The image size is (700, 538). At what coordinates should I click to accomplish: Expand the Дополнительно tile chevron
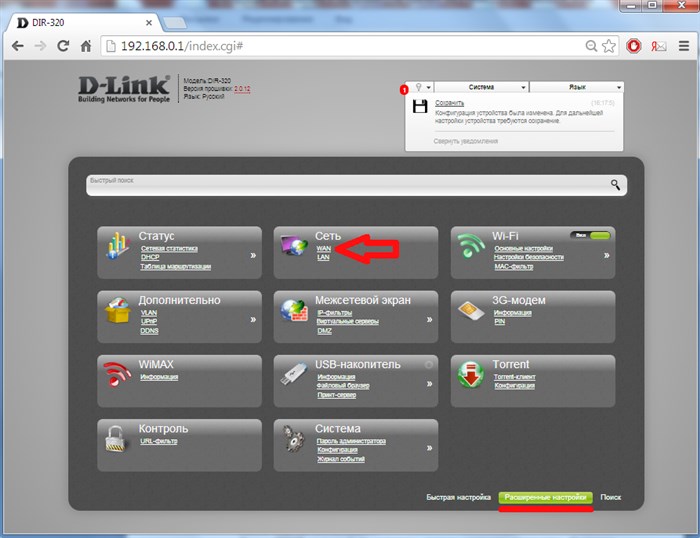[x=253, y=320]
